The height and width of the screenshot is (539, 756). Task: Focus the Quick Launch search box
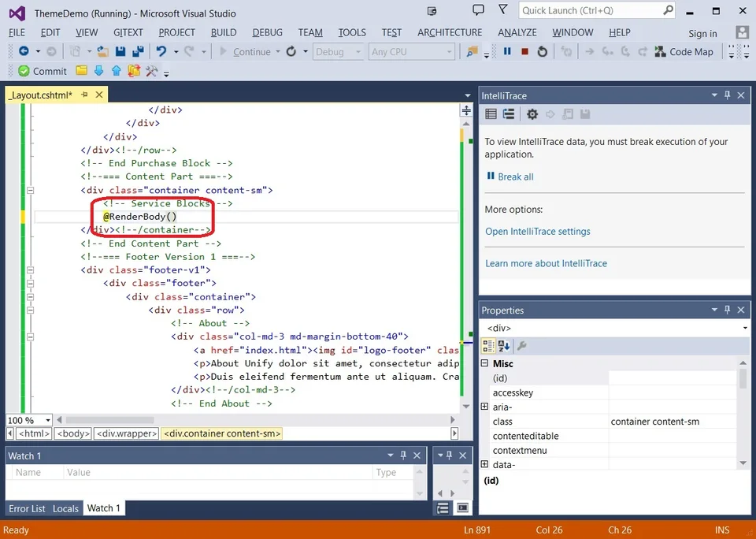click(x=597, y=10)
